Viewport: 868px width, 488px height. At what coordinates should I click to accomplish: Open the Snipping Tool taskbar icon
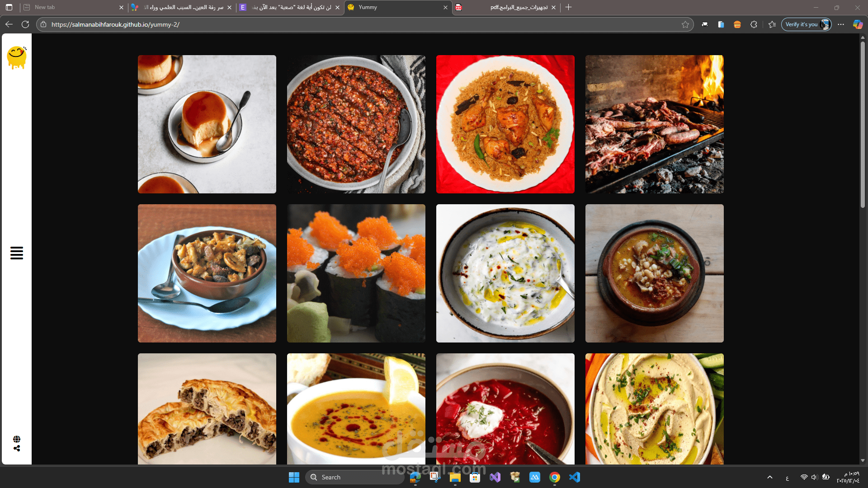tap(435, 477)
